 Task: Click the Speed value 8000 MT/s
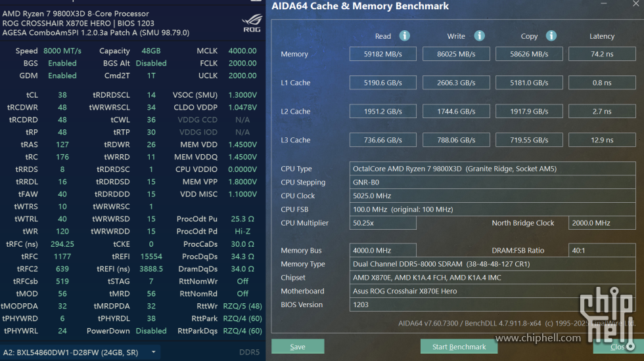62,51
